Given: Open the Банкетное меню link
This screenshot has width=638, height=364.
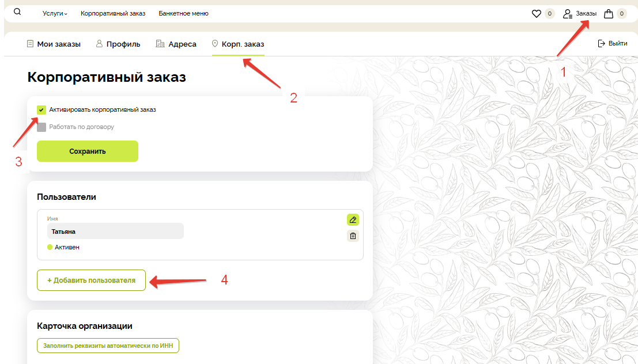Looking at the screenshot, I should coord(183,13).
